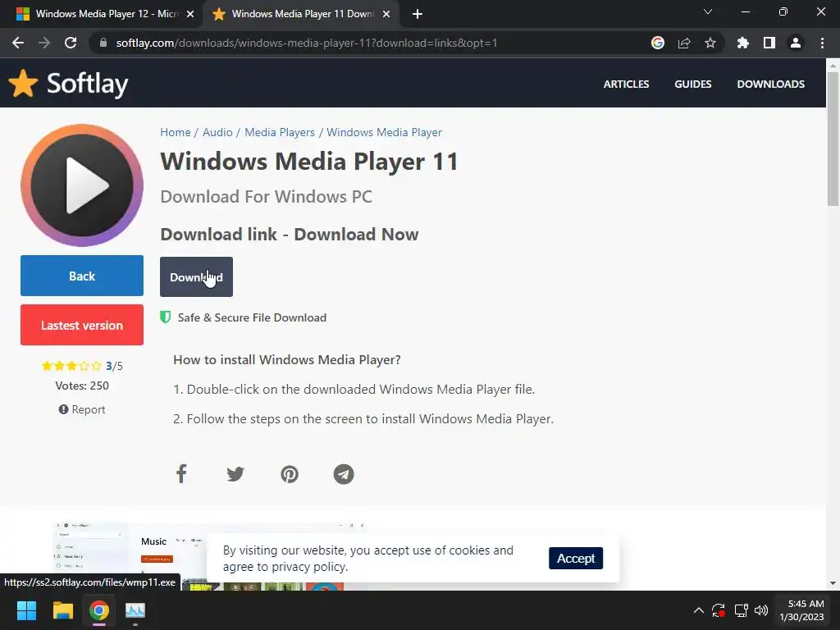840x630 pixels.
Task: Open the Chrome extensions puzzle icon
Action: point(742,43)
